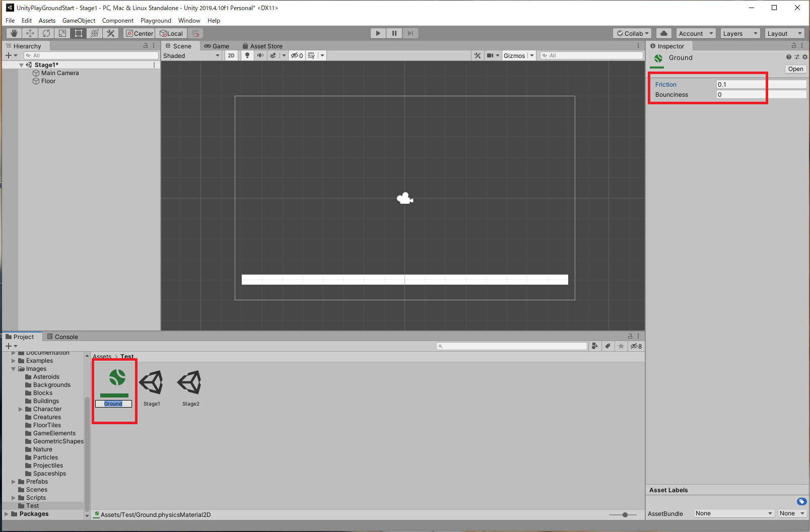
Task: Select the combined Transform tool
Action: (95, 33)
